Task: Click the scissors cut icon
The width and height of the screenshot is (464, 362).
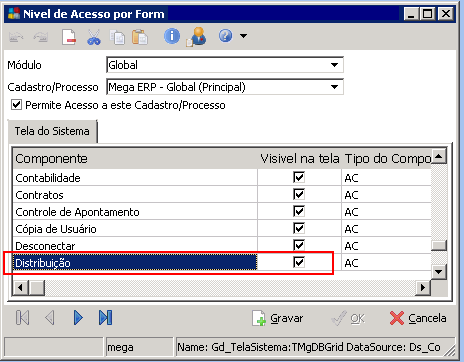Action: (x=94, y=37)
